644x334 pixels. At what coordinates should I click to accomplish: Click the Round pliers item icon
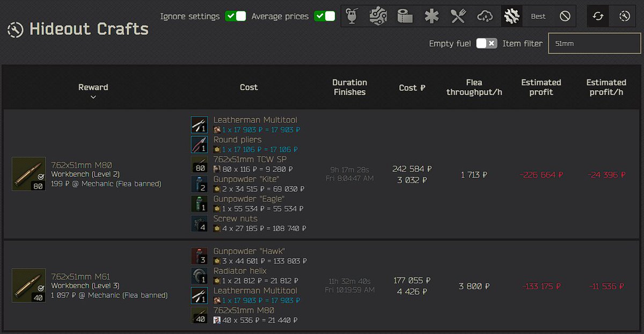[199, 144]
